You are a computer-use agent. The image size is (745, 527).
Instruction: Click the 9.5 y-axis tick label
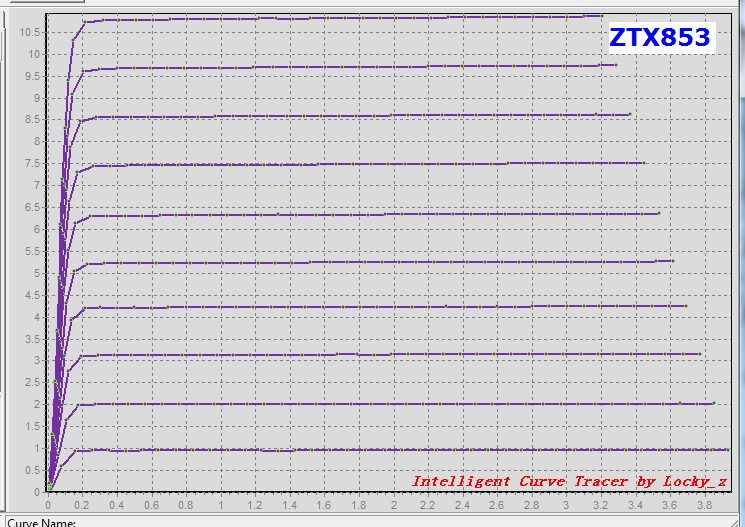pos(33,77)
